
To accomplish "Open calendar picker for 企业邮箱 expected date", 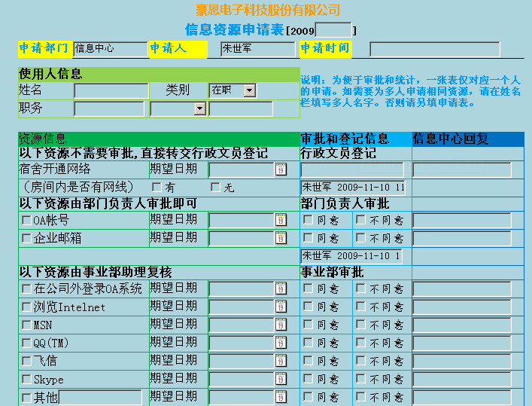I will click(x=281, y=238).
